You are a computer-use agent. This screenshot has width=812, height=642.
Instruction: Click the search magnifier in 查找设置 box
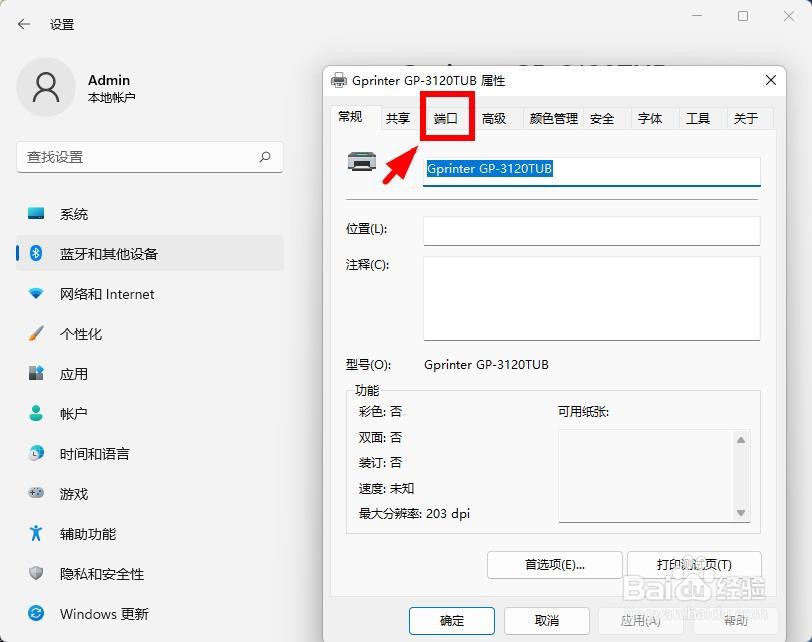coord(265,156)
